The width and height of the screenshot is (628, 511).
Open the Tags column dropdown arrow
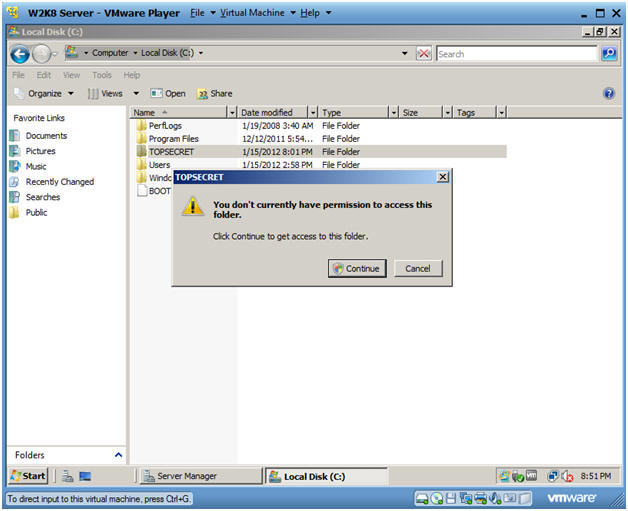point(502,113)
